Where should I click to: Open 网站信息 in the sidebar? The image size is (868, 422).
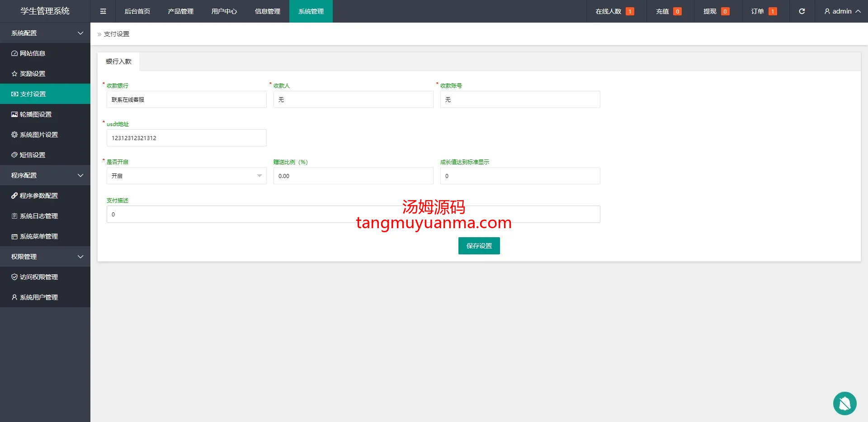coord(33,53)
